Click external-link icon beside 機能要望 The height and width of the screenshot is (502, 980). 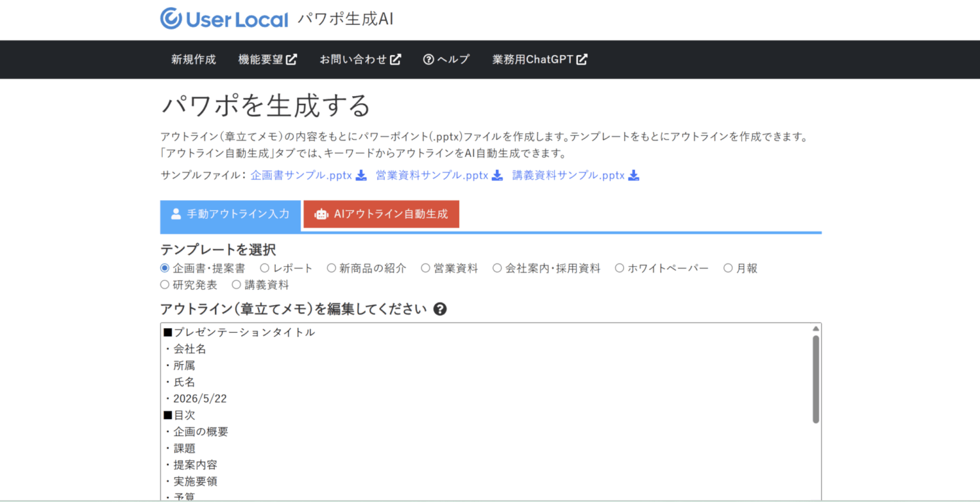click(291, 59)
